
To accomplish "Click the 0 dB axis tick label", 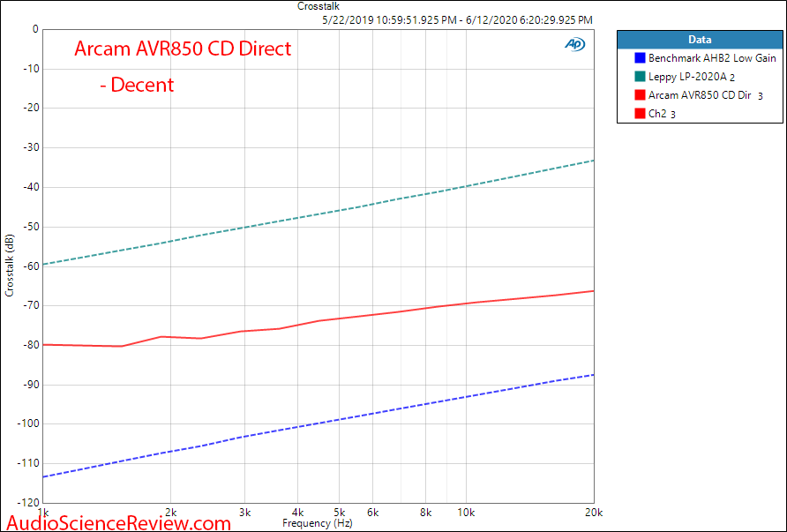I will point(35,29).
